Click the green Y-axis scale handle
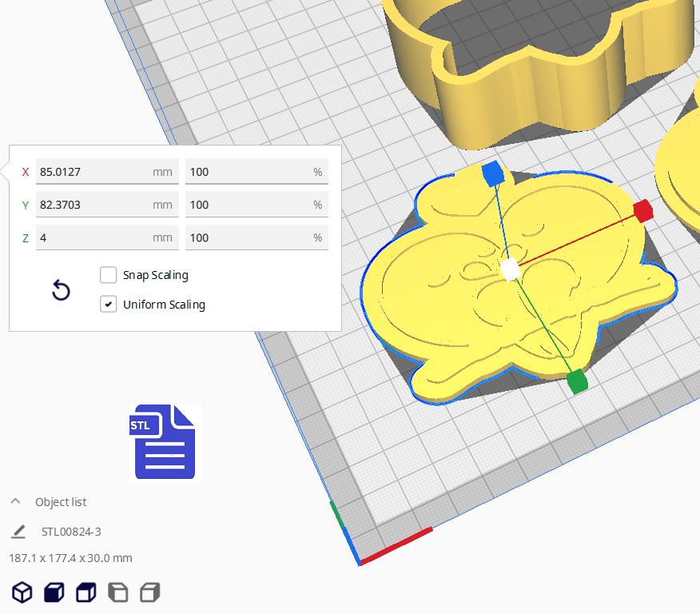Image resolution: width=700 pixels, height=614 pixels. tap(577, 381)
